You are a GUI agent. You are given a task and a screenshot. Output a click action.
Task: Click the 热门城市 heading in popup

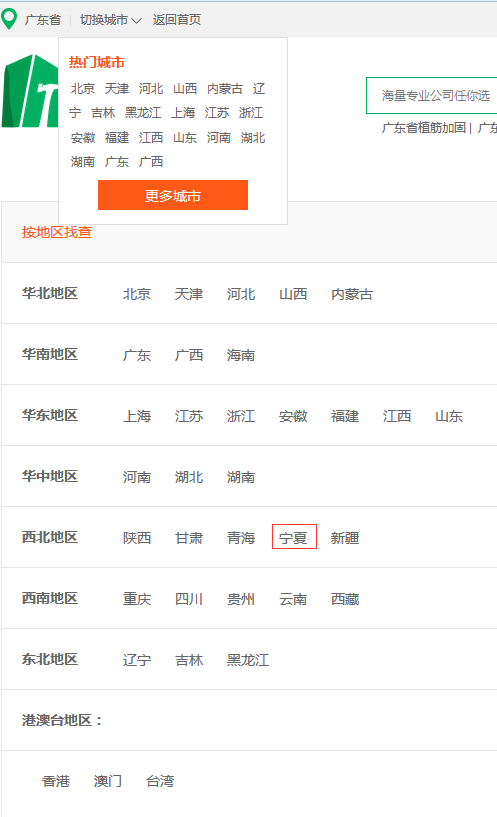pos(96,62)
